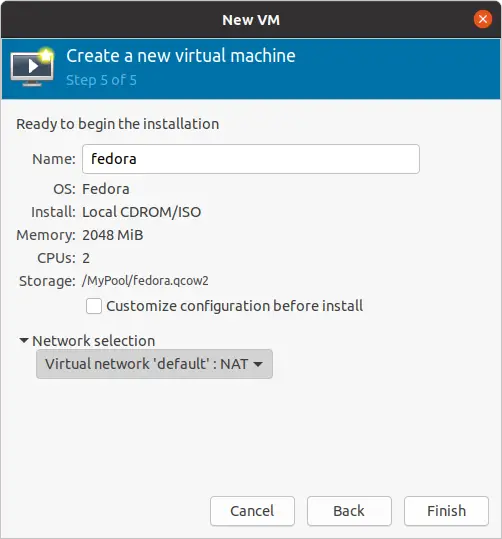The height and width of the screenshot is (539, 502).
Task: Focus the Name field containing fedora
Action: (251, 159)
